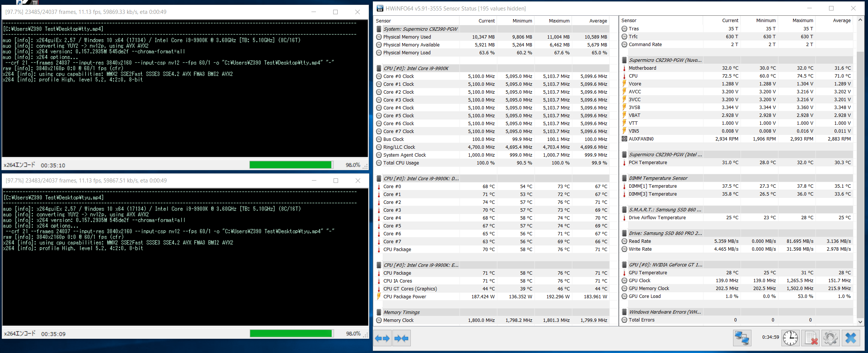Click thermometer icon beside Drive Airflow Temperature
This screenshot has width=868, height=353.
[624, 217]
